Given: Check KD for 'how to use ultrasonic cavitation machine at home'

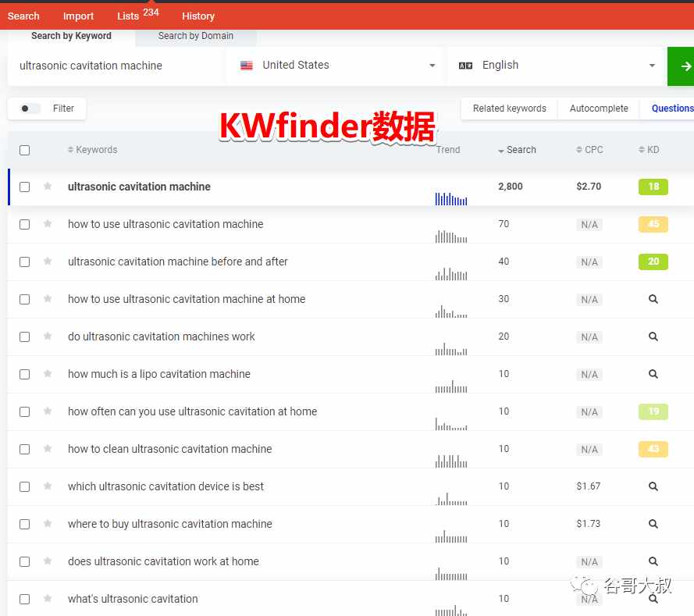Looking at the screenshot, I should (653, 299).
